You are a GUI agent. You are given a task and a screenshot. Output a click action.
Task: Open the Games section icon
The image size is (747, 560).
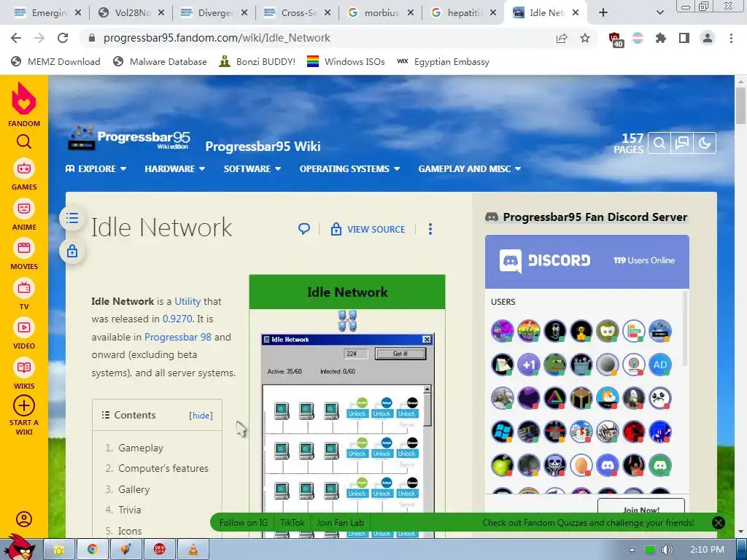tap(24, 168)
